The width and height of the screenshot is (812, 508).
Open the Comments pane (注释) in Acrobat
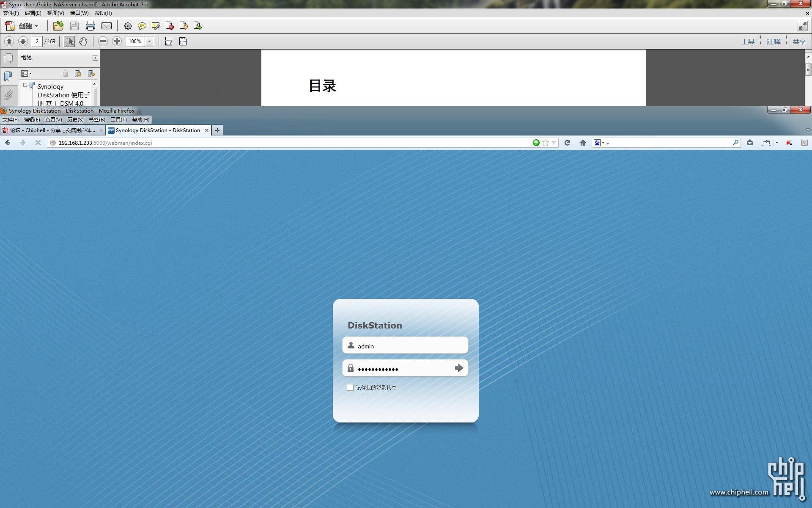click(773, 41)
